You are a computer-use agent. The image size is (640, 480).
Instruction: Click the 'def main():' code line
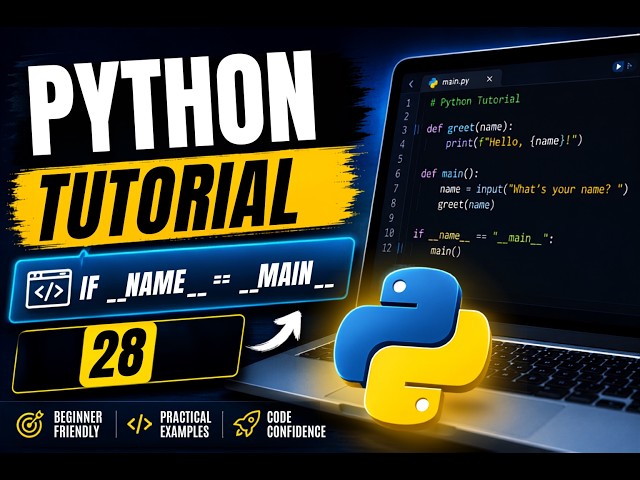[x=449, y=173]
